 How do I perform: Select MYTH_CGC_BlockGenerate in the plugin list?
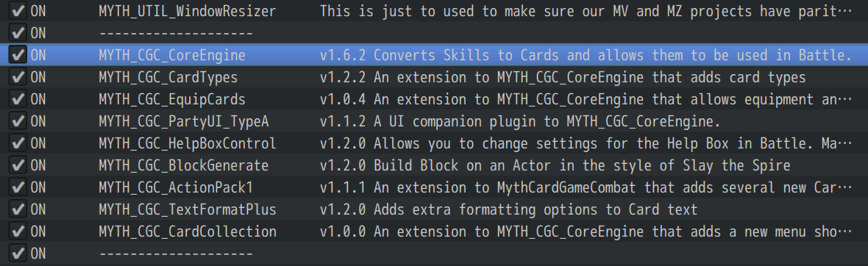[x=184, y=166]
